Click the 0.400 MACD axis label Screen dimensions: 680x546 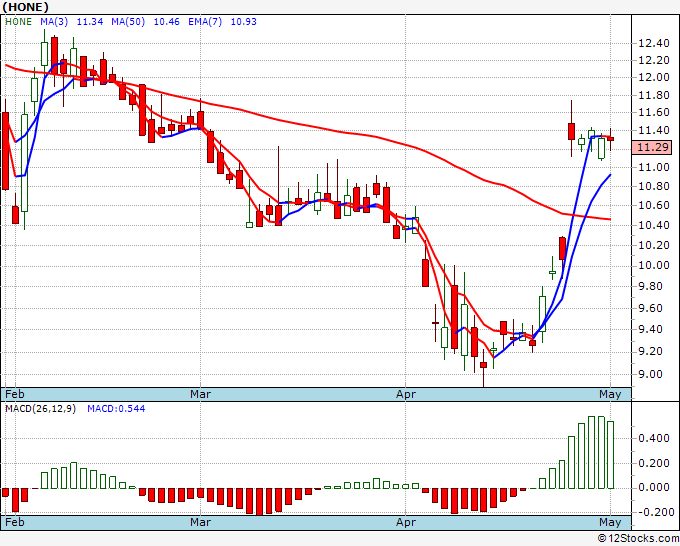[654, 438]
